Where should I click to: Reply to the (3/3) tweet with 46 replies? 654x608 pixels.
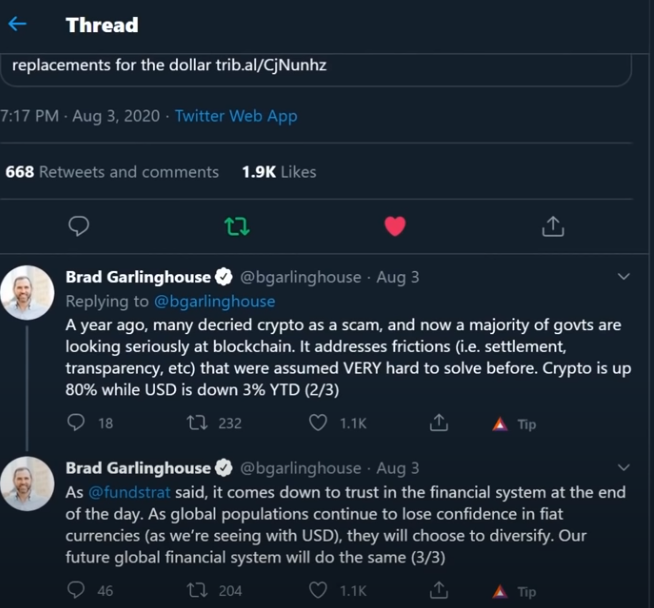tap(78, 591)
